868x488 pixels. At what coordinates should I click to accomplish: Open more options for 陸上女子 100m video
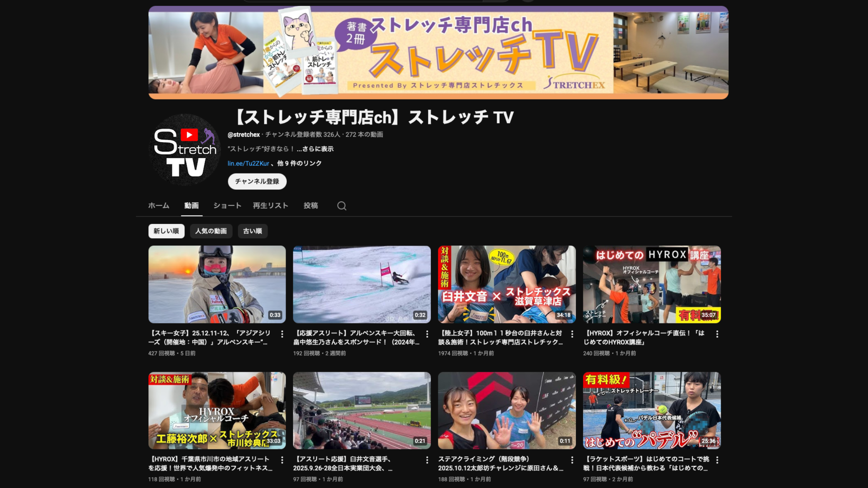coord(572,334)
